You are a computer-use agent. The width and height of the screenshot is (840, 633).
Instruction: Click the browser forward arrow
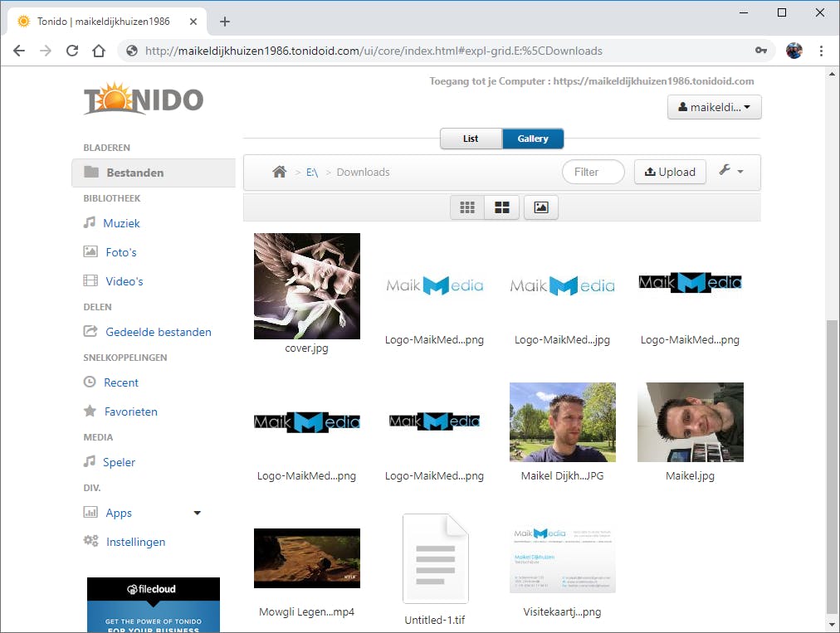tap(46, 51)
